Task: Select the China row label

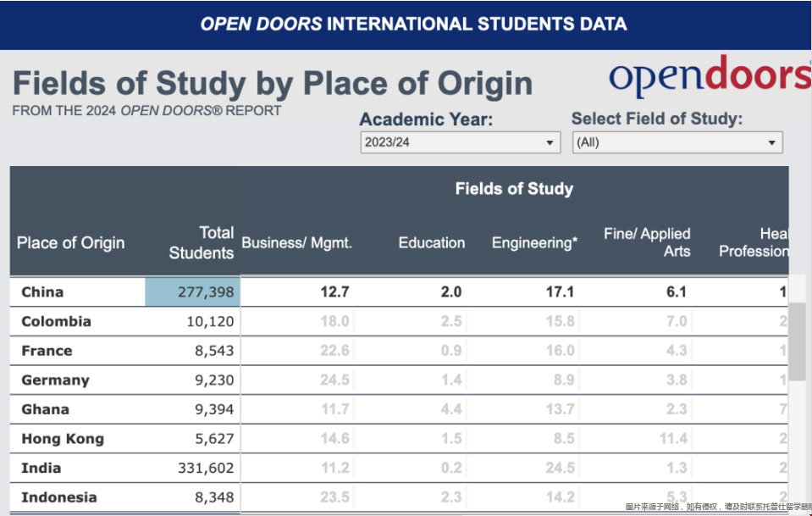Action: pyautogui.click(x=42, y=292)
